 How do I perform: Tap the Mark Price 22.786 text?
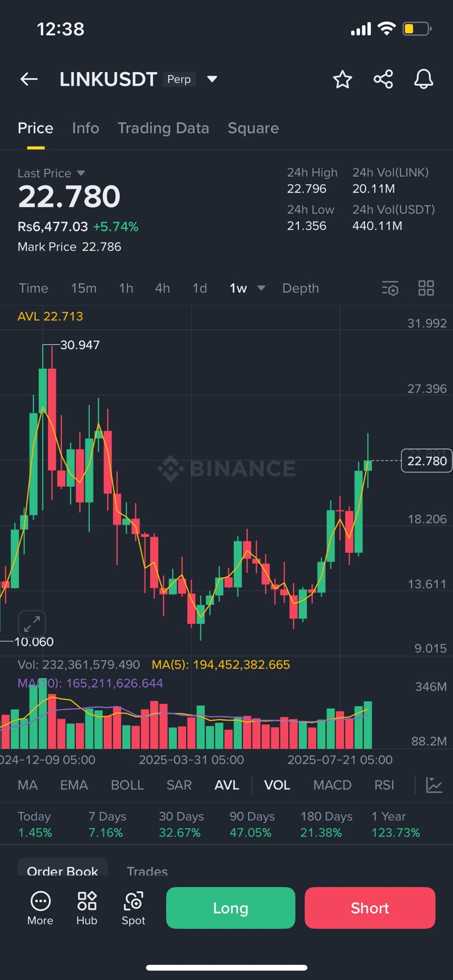(69, 247)
